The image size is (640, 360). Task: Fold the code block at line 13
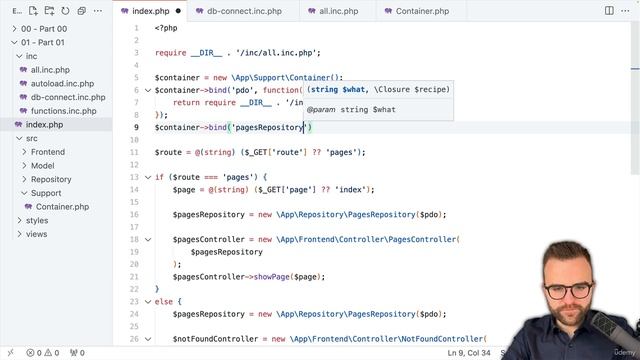148,177
